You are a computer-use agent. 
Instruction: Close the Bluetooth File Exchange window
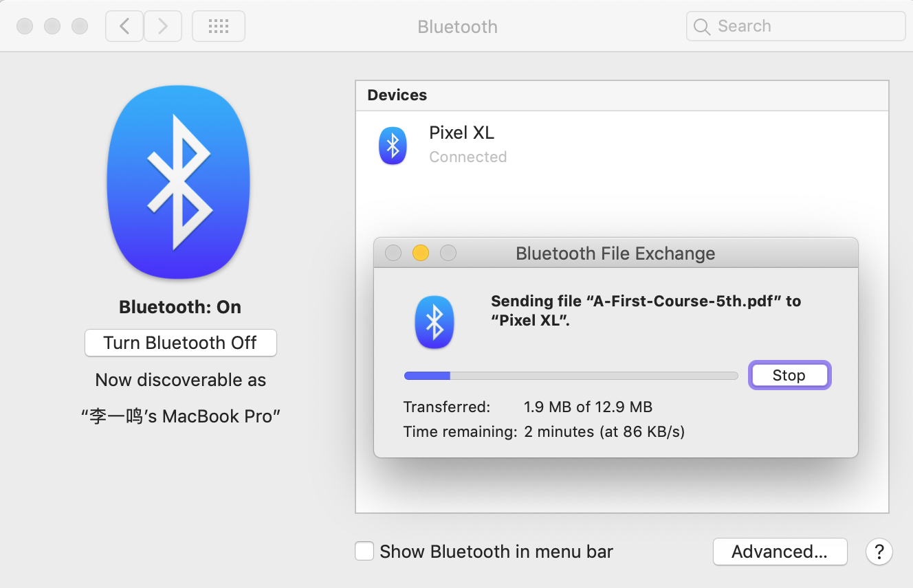[x=393, y=253]
